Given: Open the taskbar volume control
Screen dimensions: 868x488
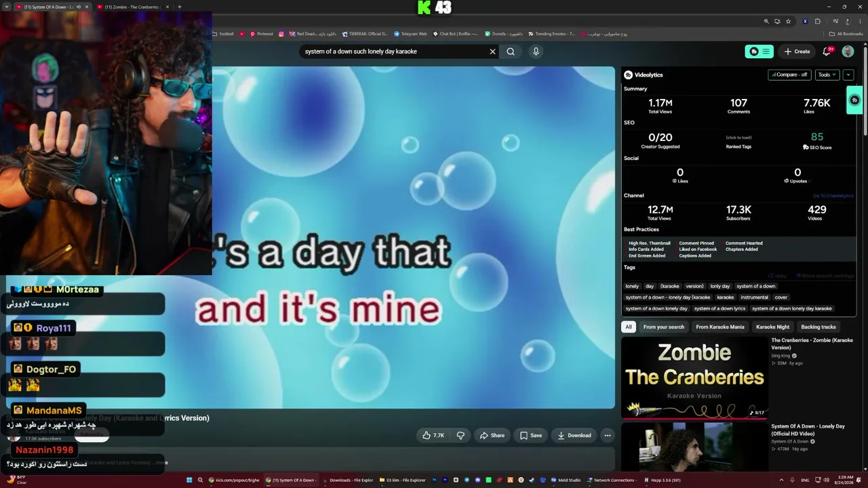Looking at the screenshot, I should tap(826, 480).
